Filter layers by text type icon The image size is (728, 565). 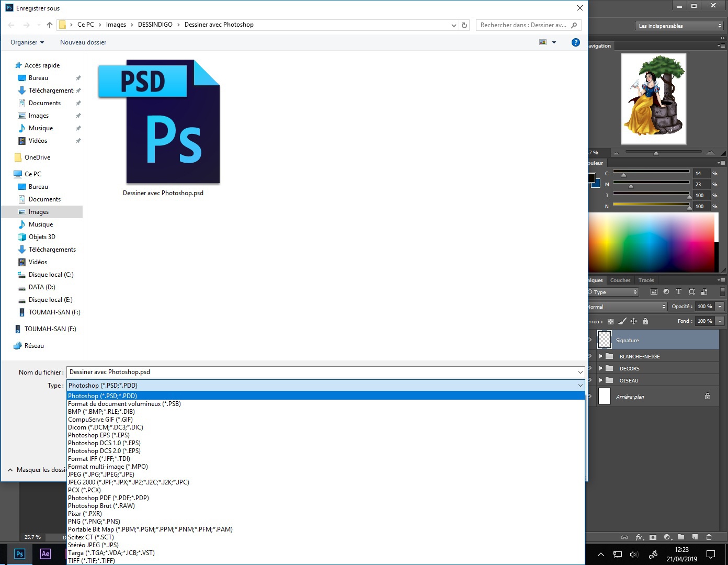coord(678,292)
